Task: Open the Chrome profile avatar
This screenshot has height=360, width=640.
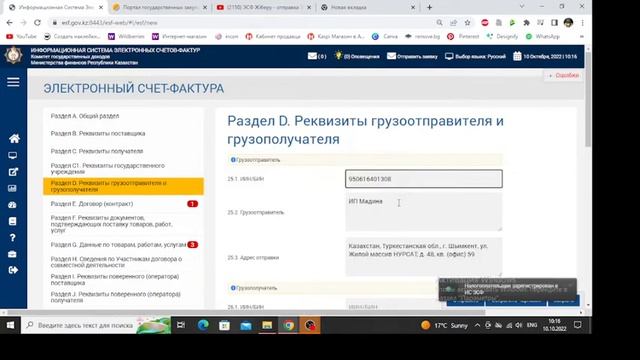Action: point(568,23)
